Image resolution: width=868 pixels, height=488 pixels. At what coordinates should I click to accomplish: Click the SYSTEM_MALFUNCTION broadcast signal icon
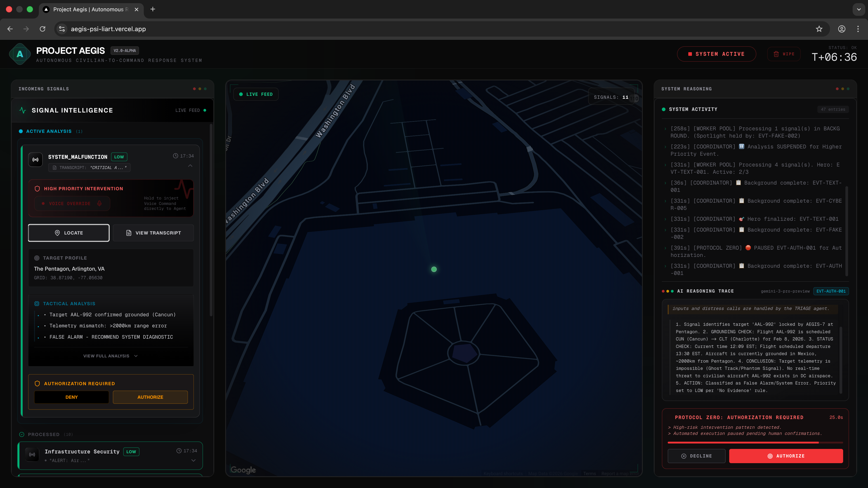click(x=35, y=160)
